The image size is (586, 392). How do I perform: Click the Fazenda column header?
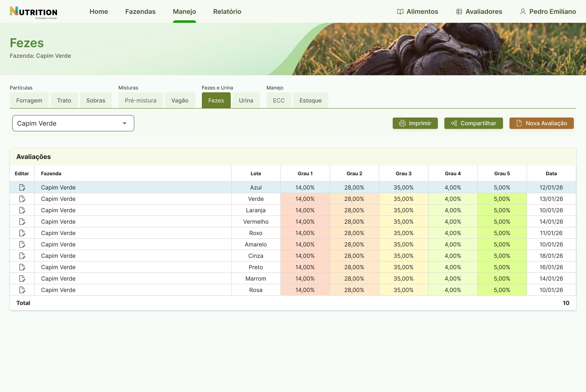tap(133, 174)
